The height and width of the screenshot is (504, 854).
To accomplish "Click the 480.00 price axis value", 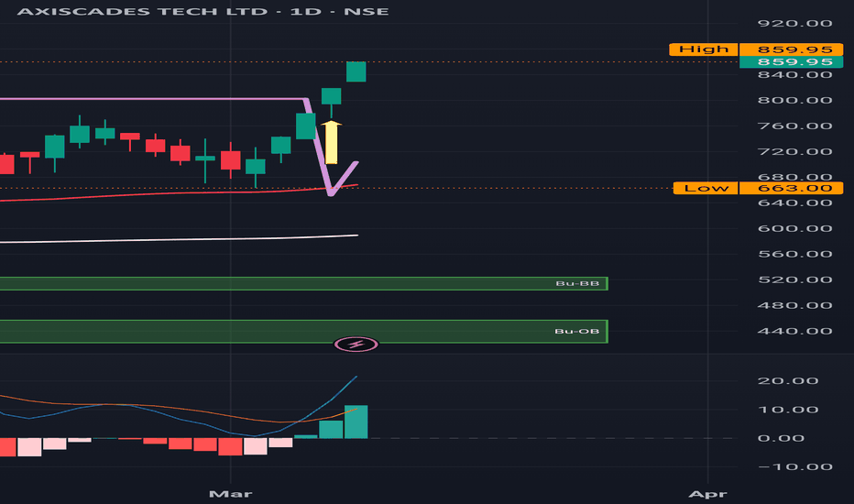I will 794,305.
